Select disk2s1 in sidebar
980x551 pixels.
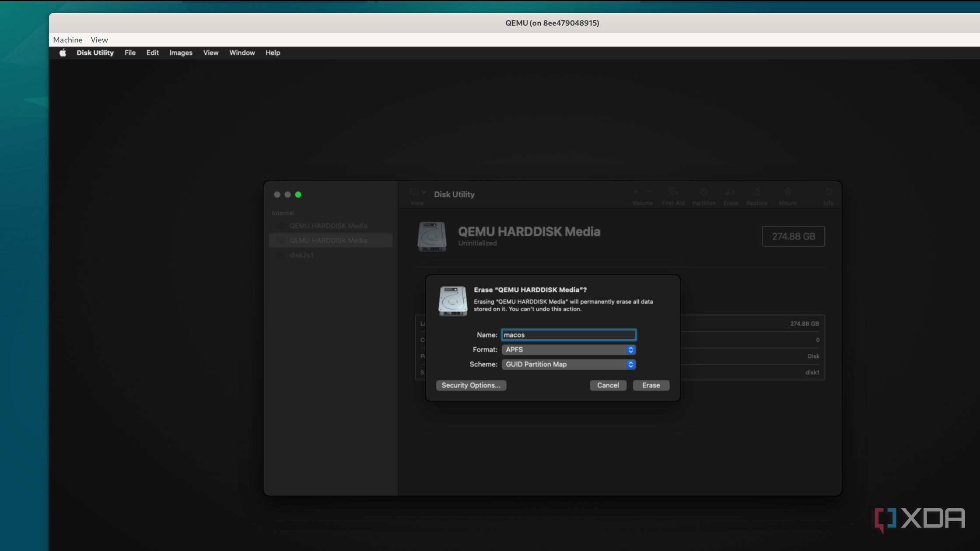pos(301,255)
